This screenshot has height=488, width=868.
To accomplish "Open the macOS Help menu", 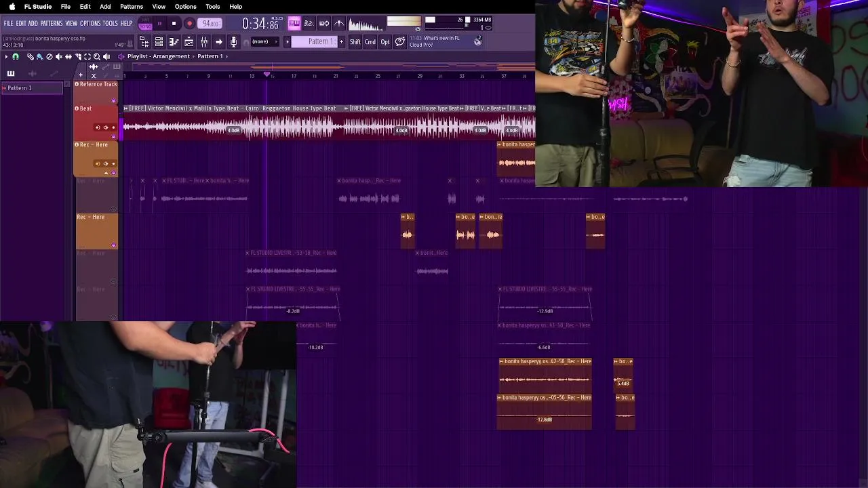I will (x=235, y=7).
